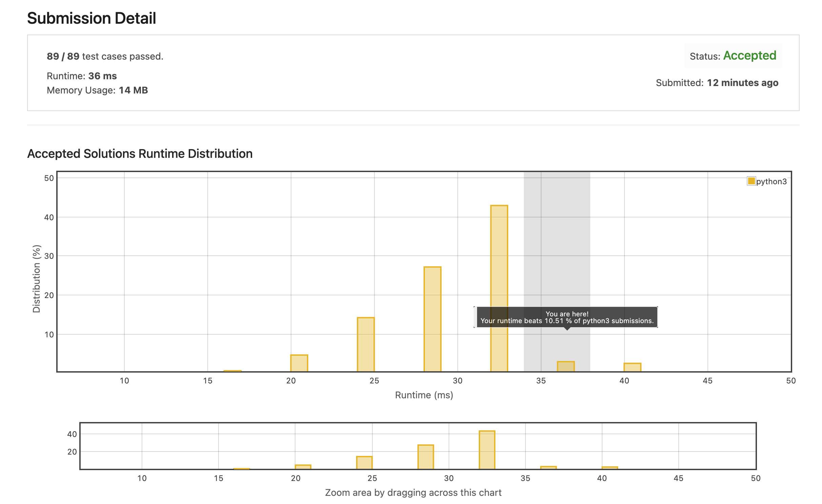Click the Accepted status text
Viewport: 822px width, 504px height.
pyautogui.click(x=749, y=56)
